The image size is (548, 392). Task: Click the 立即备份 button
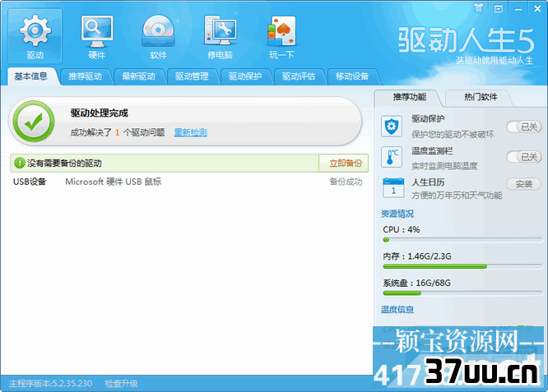click(344, 163)
